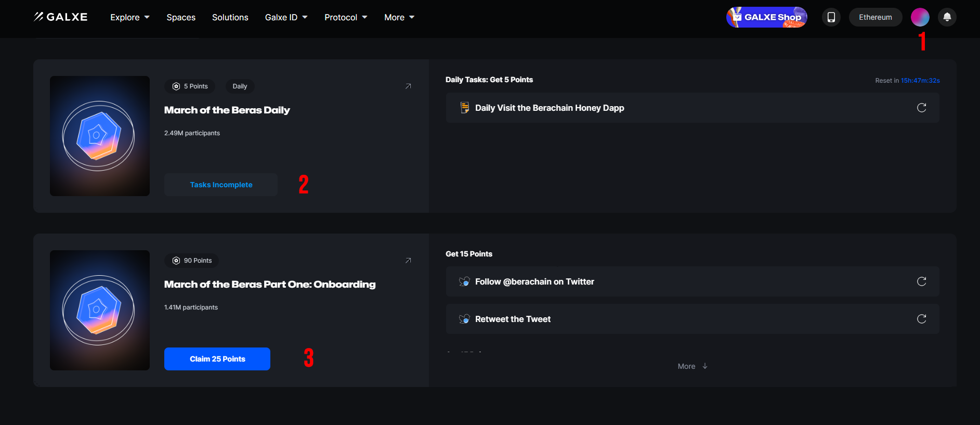
Task: Open March of the Beras Daily title
Action: click(227, 110)
